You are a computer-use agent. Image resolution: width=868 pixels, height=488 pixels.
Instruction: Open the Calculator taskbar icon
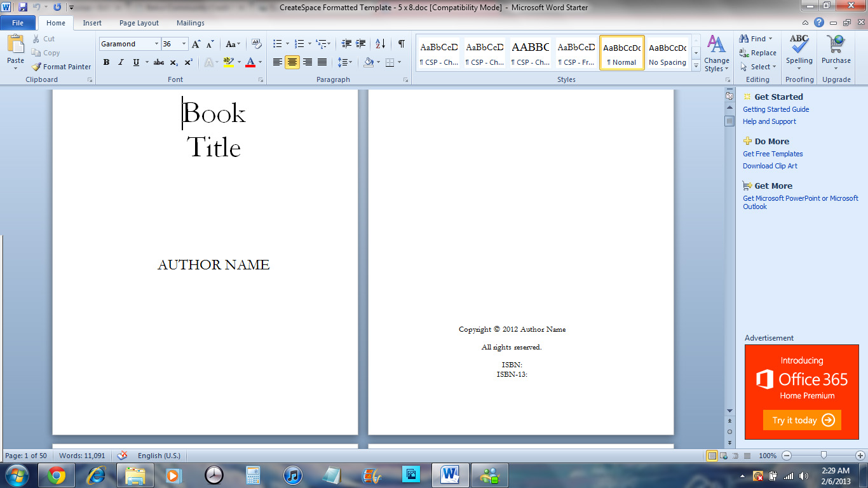[x=254, y=475]
